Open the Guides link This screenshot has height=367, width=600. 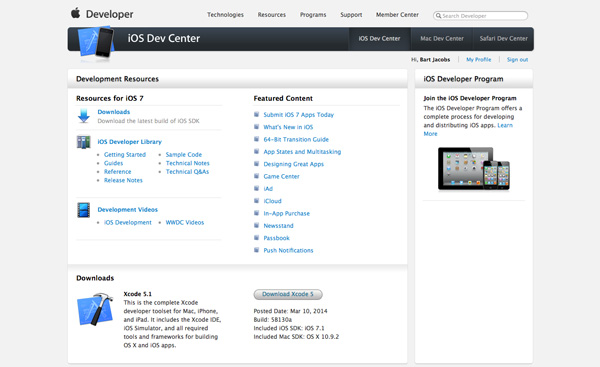tap(113, 163)
